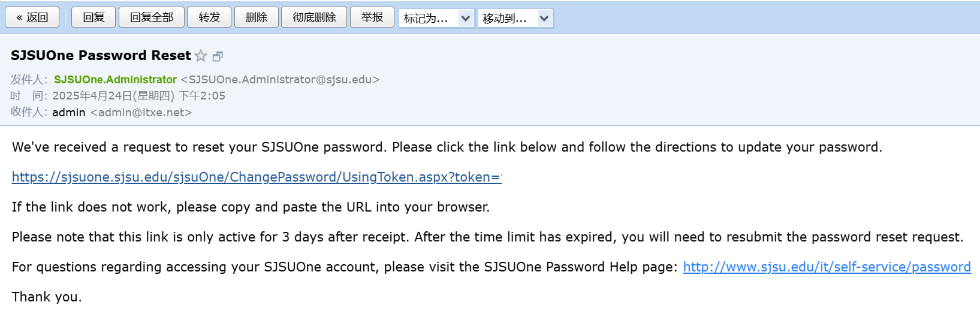The height and width of the screenshot is (311, 980).
Task: Forward the email using 转发
Action: point(209,17)
